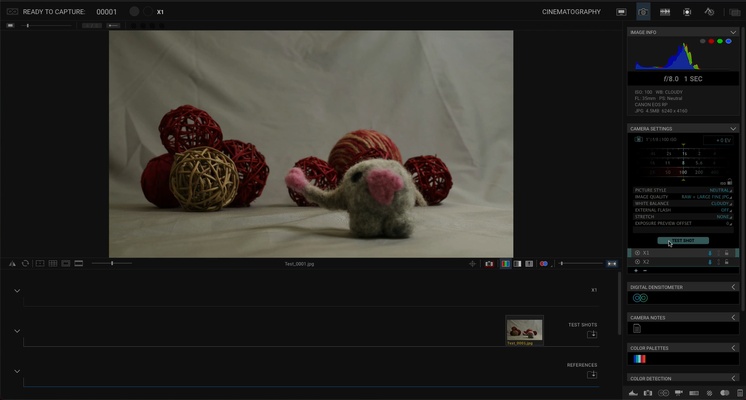746x400 pixels.
Task: Import image into References row
Action: (592, 375)
